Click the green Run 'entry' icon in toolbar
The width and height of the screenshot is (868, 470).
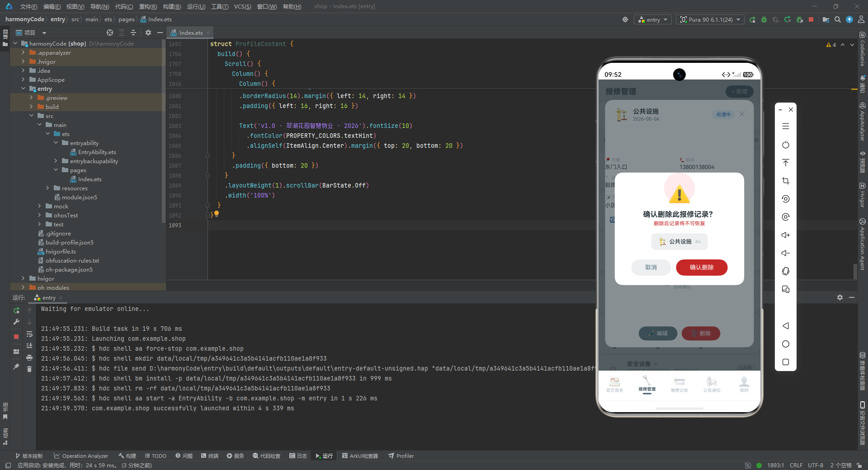coord(752,20)
